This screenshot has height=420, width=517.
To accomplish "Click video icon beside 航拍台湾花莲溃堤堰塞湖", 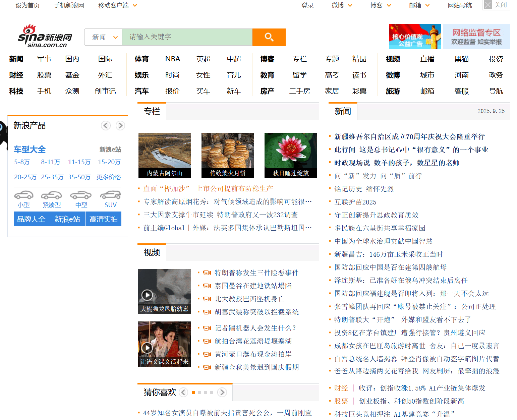I will point(207,341).
